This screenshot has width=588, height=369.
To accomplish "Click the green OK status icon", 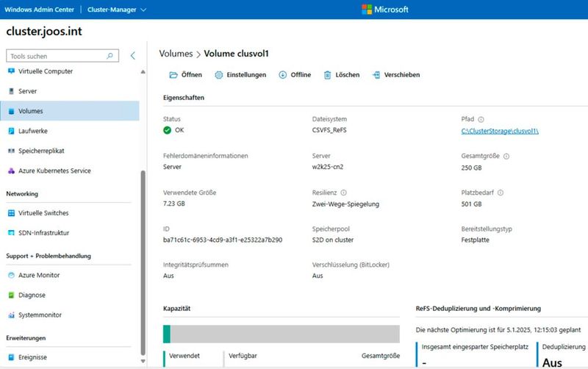I will coord(168,130).
